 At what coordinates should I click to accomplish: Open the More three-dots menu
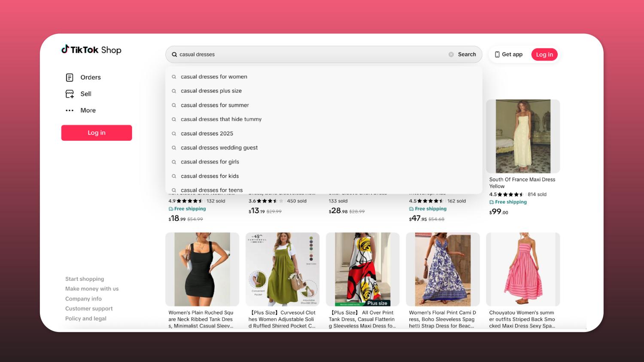coord(70,110)
